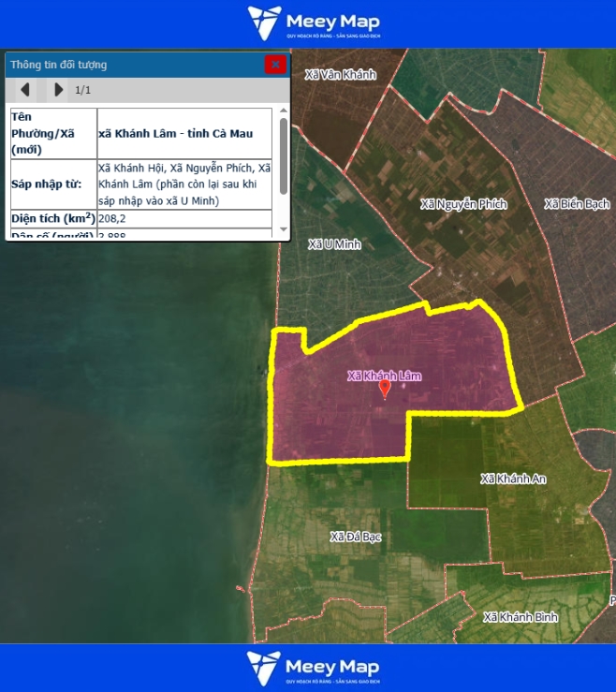The image size is (616, 692).
Task: Click the Xã Biển Bạch commune label
Action: coord(577,204)
